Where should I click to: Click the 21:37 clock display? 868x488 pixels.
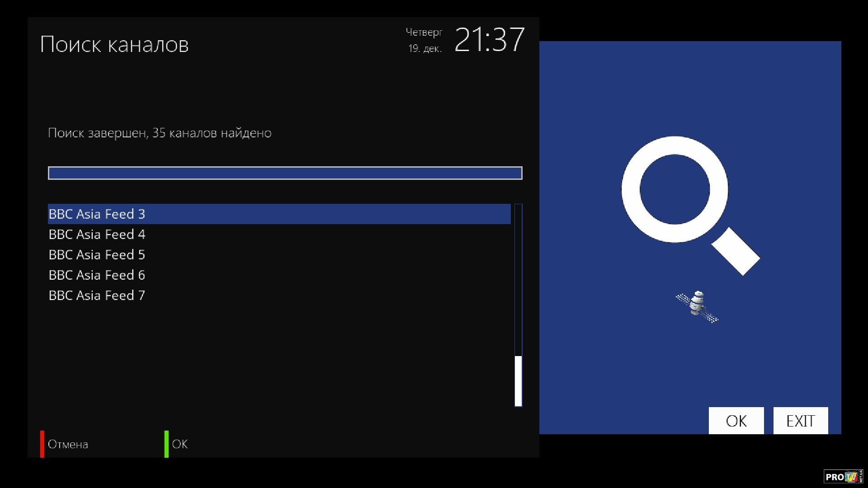(x=490, y=40)
